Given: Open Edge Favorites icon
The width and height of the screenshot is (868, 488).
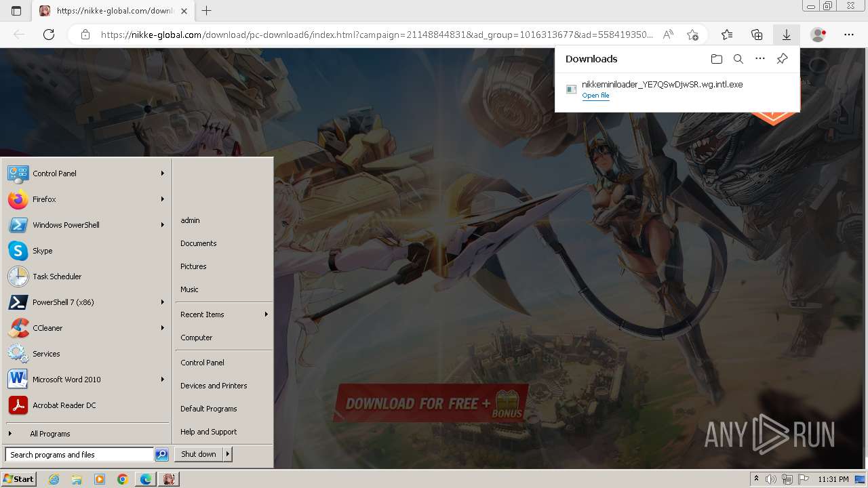Looking at the screenshot, I should [x=727, y=35].
